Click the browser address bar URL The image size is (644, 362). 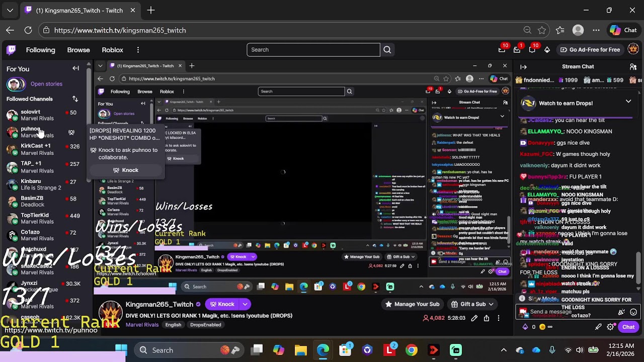coord(120,30)
